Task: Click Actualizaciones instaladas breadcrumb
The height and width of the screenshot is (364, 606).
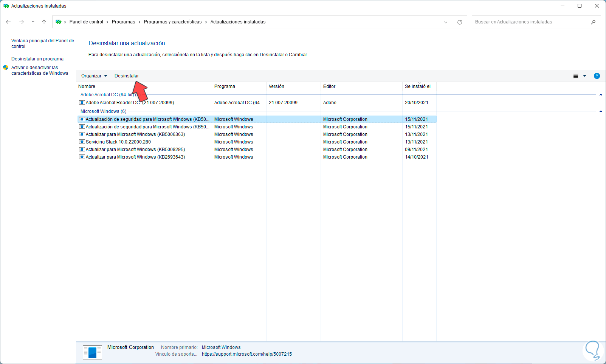Action: (x=238, y=22)
